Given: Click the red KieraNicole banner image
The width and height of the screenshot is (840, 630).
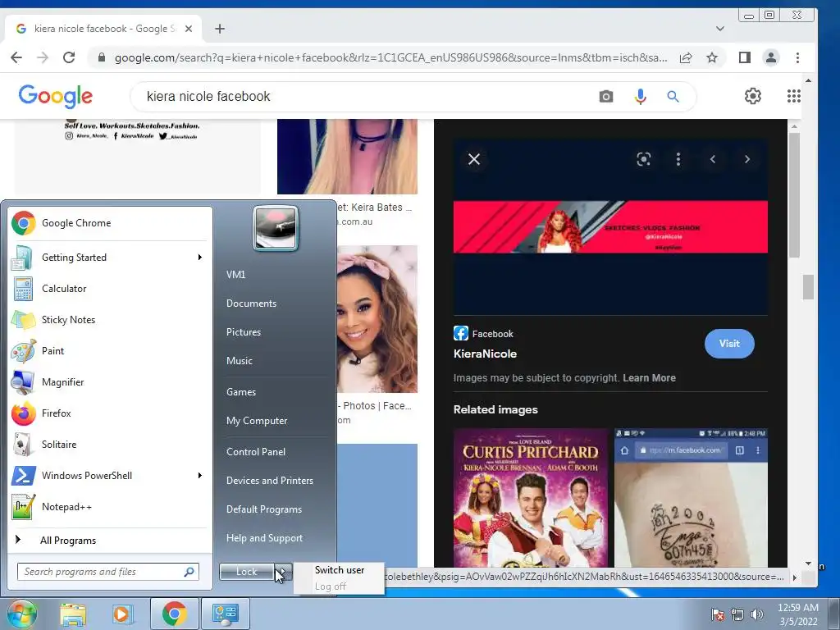Looking at the screenshot, I should pos(610,226).
